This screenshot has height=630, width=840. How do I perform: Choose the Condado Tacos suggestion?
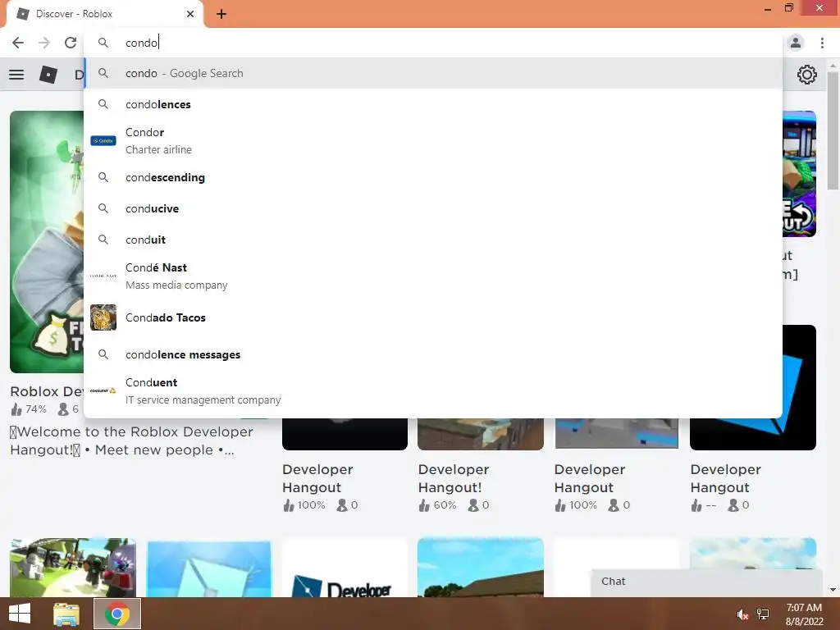click(433, 317)
